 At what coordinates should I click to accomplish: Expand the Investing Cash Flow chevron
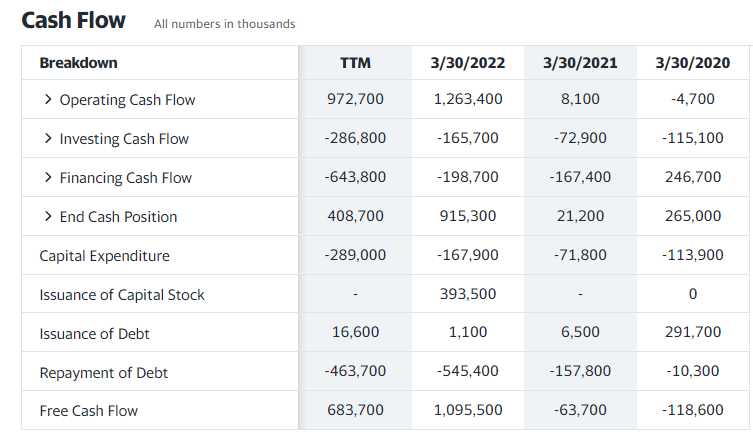(48, 138)
